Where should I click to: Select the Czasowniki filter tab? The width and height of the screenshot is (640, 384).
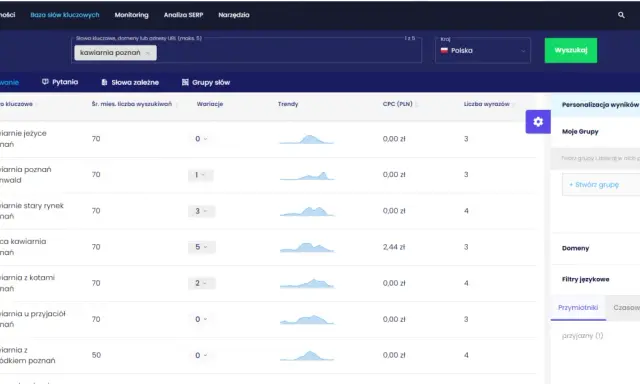[x=623, y=308]
